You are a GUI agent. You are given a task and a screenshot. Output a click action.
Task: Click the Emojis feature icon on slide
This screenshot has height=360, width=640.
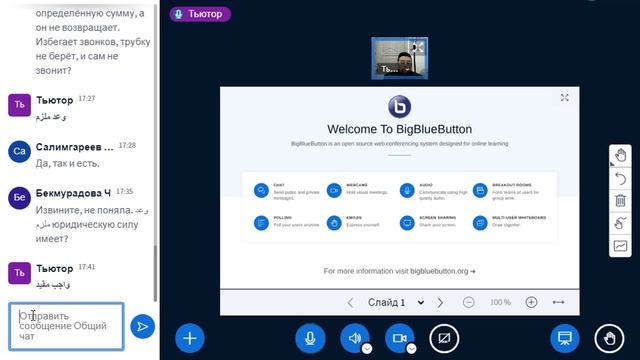334,223
